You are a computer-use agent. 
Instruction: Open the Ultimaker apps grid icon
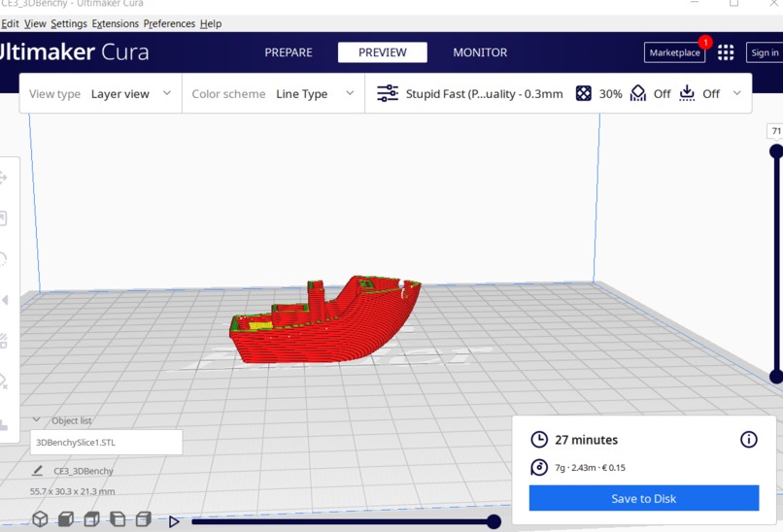click(726, 52)
